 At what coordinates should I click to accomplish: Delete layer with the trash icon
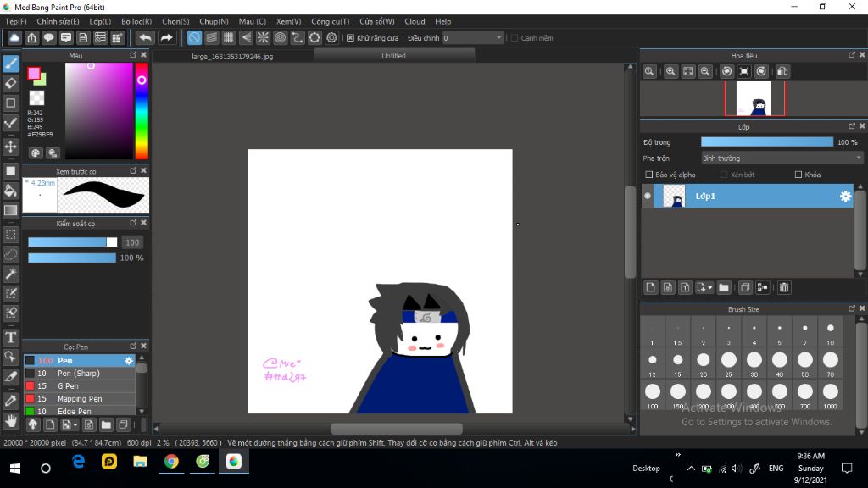[784, 287]
